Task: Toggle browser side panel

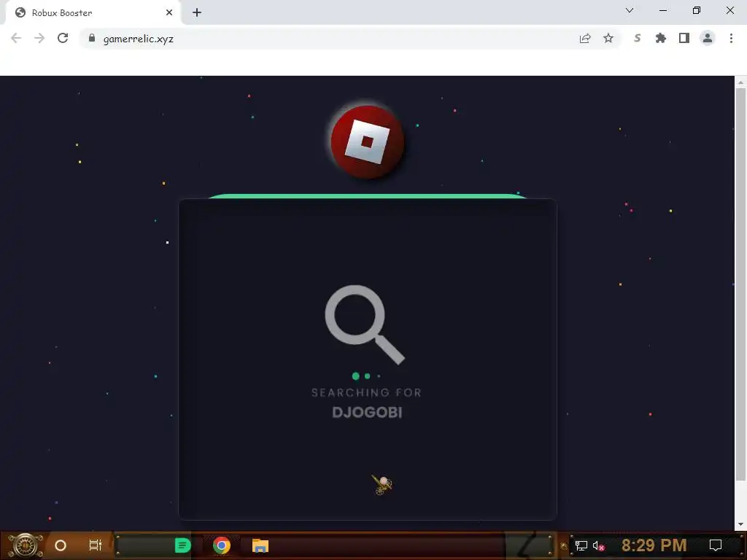Action: tap(684, 38)
